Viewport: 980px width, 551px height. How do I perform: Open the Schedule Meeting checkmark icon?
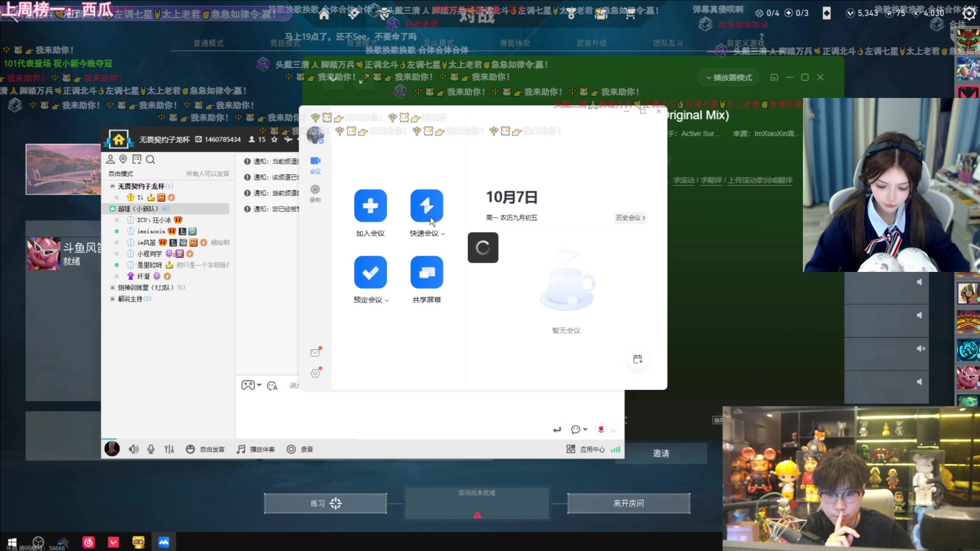370,272
